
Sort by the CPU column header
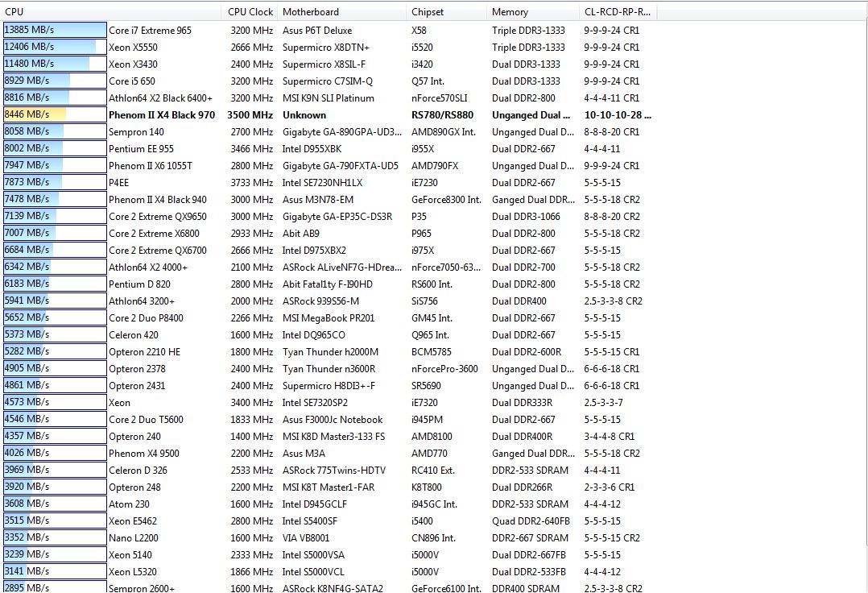pos(112,11)
